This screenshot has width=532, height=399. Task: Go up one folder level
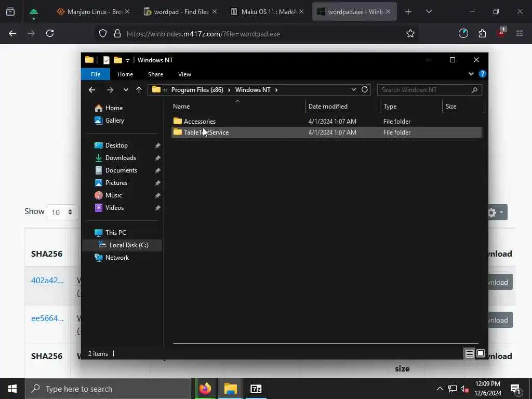click(x=139, y=90)
